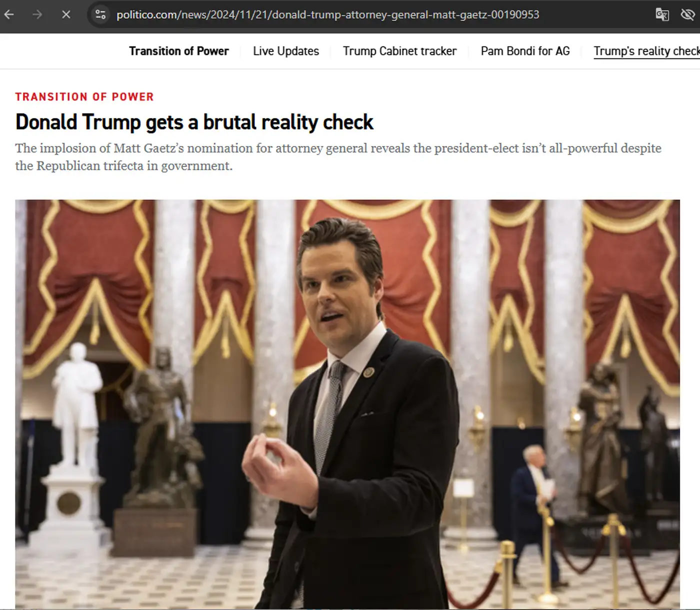Open the bold Transition of Power nav item
Image resolution: width=700 pixels, height=610 pixels.
178,51
